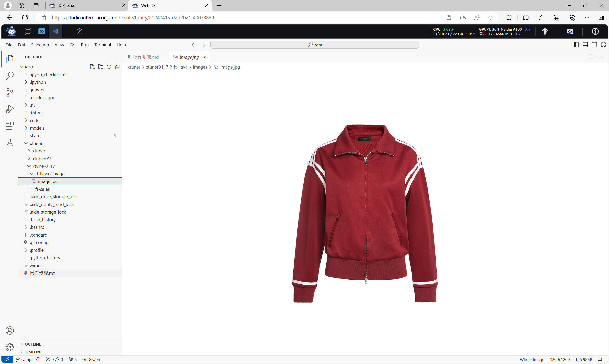Open the File menu
Viewport: 609px width, 364px height.
click(x=9, y=45)
